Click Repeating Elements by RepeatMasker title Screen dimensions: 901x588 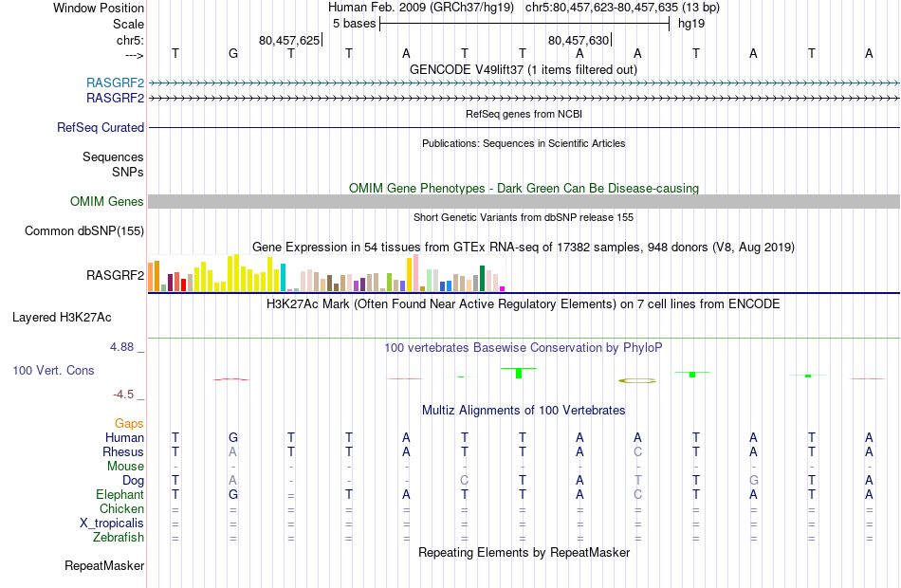point(524,552)
